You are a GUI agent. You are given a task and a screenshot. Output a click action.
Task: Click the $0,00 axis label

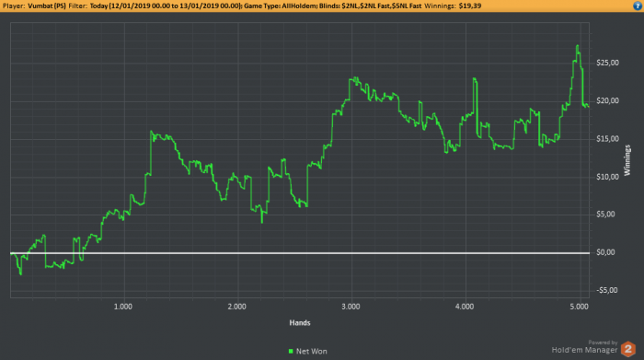tap(605, 252)
